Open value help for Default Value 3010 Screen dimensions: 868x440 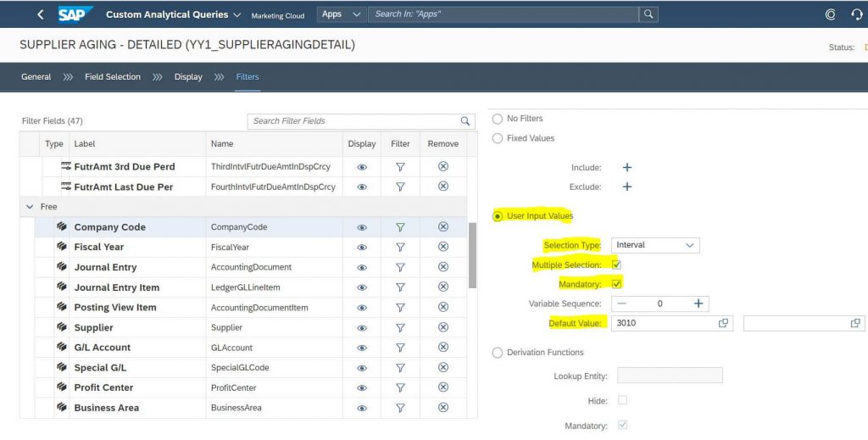point(723,323)
